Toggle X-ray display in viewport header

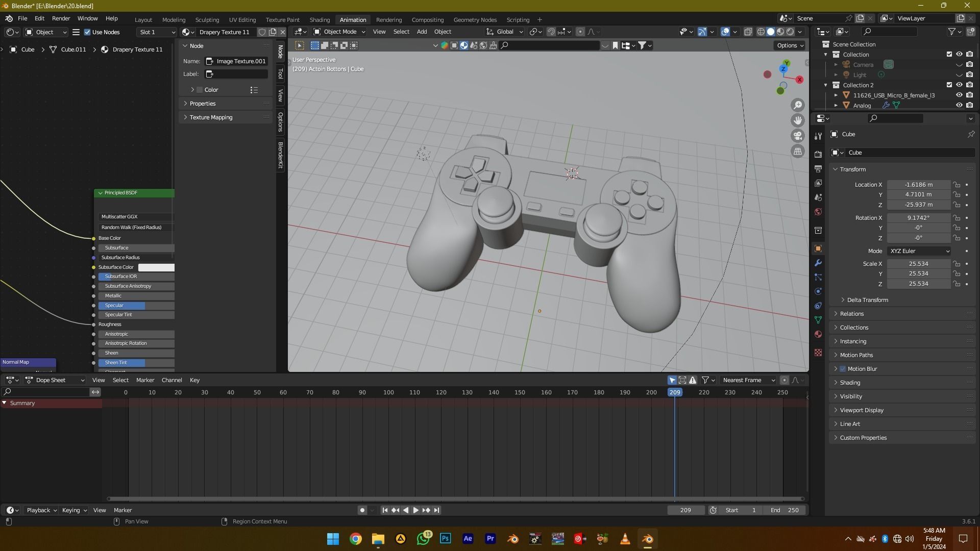click(748, 32)
